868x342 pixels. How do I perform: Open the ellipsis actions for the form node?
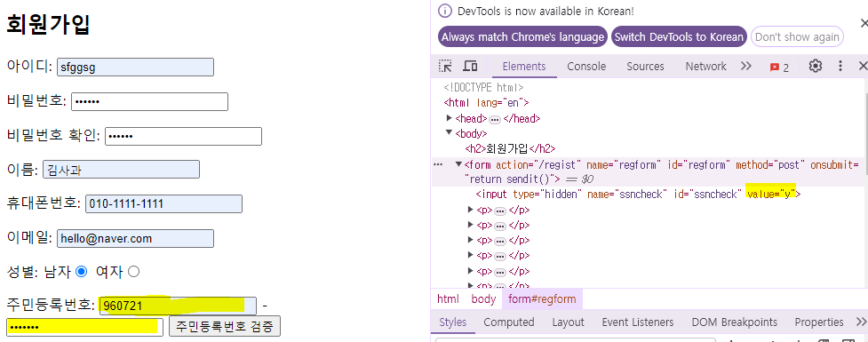coord(438,165)
